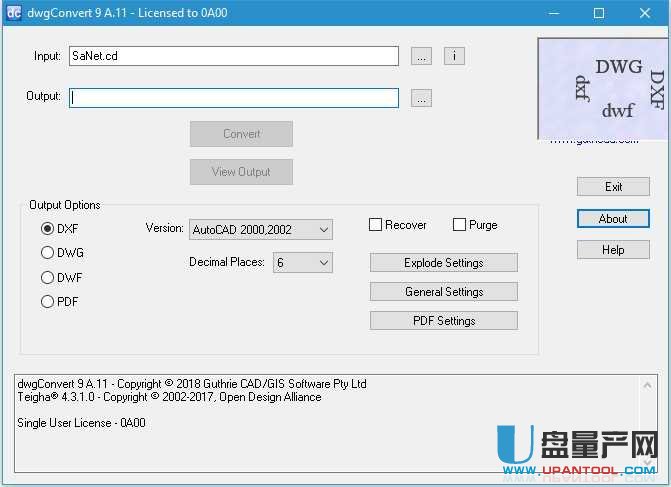Open the AutoCAD Version dropdown
This screenshot has height=487, width=671.
pyautogui.click(x=260, y=230)
